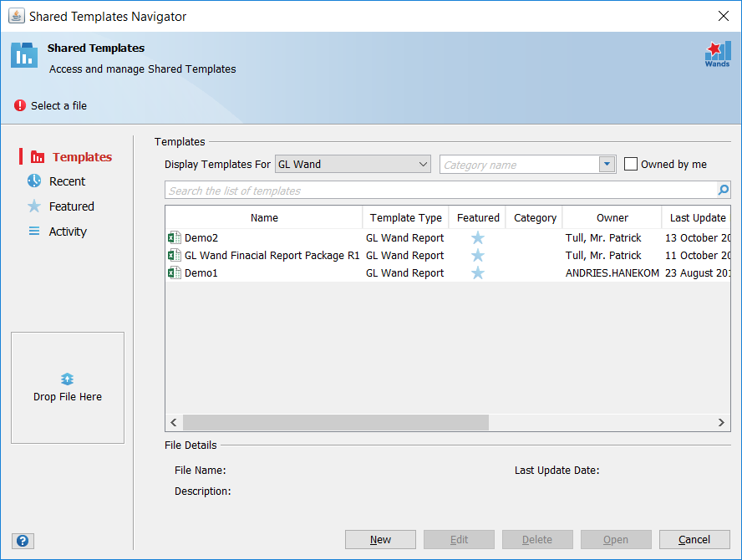
Task: Toggle the featured star for Demo2
Action: pyautogui.click(x=477, y=237)
